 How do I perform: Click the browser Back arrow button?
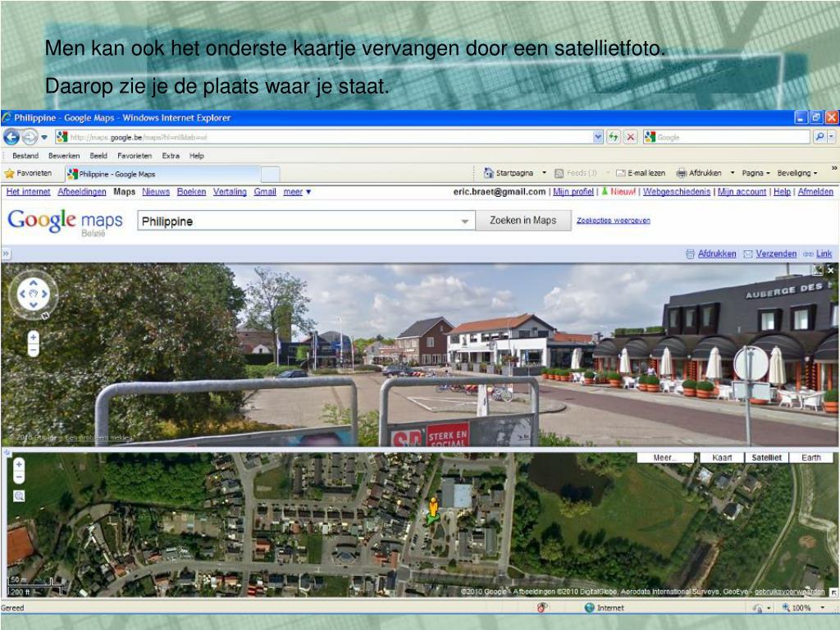(11, 137)
